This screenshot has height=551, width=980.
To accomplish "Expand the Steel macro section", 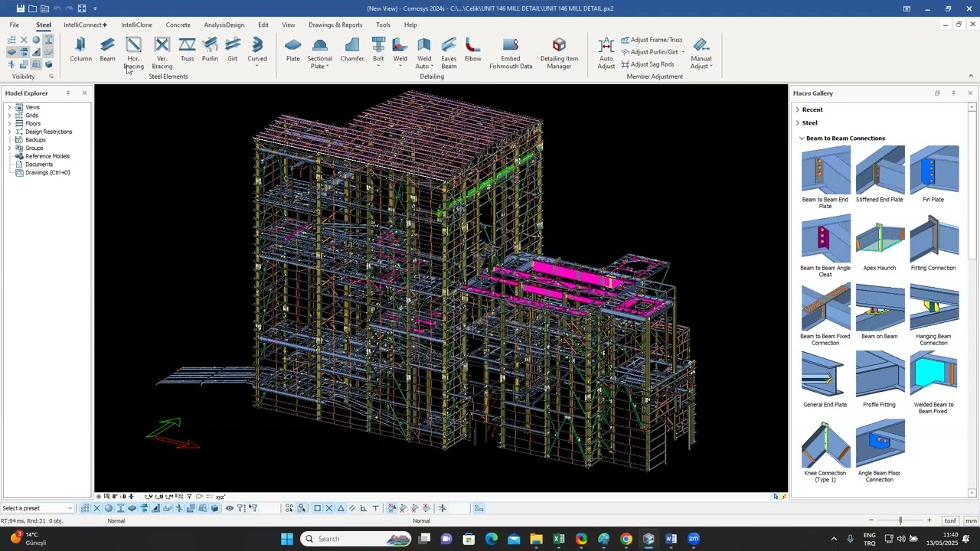I will 798,122.
